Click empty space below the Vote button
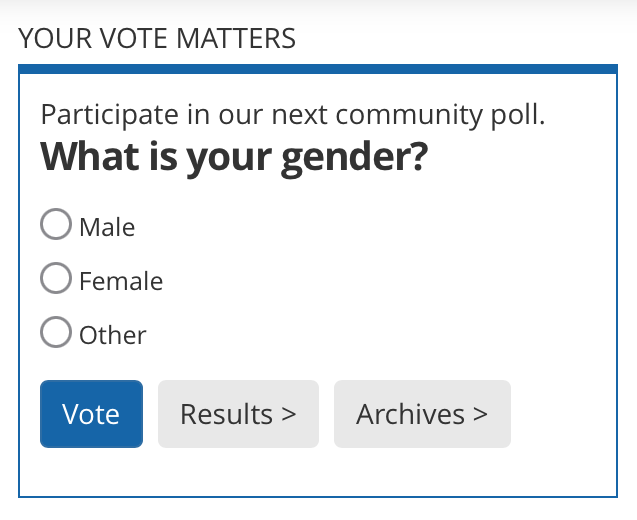The height and width of the screenshot is (520, 637). tap(91, 471)
